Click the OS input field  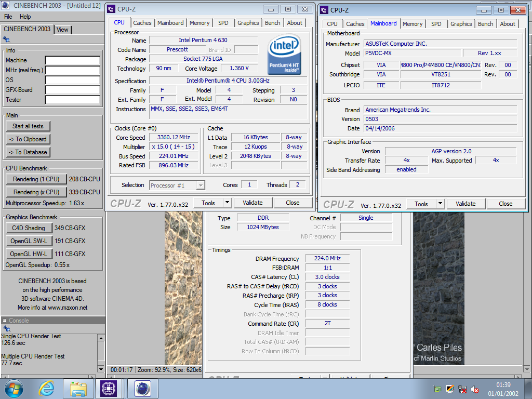point(73,80)
